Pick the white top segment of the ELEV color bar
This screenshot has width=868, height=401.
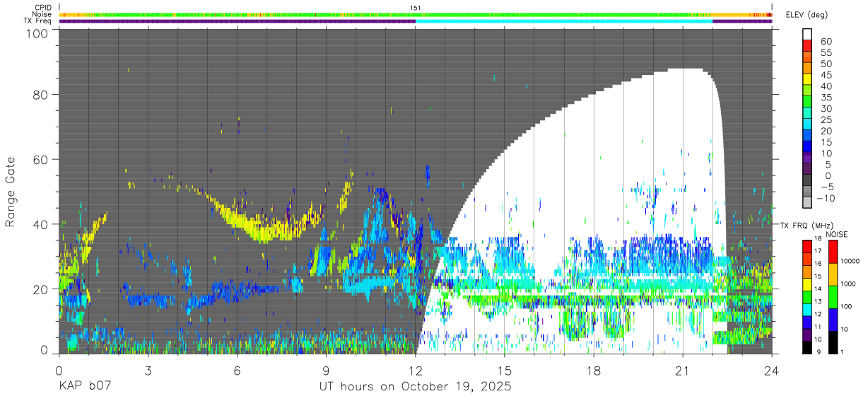point(807,35)
